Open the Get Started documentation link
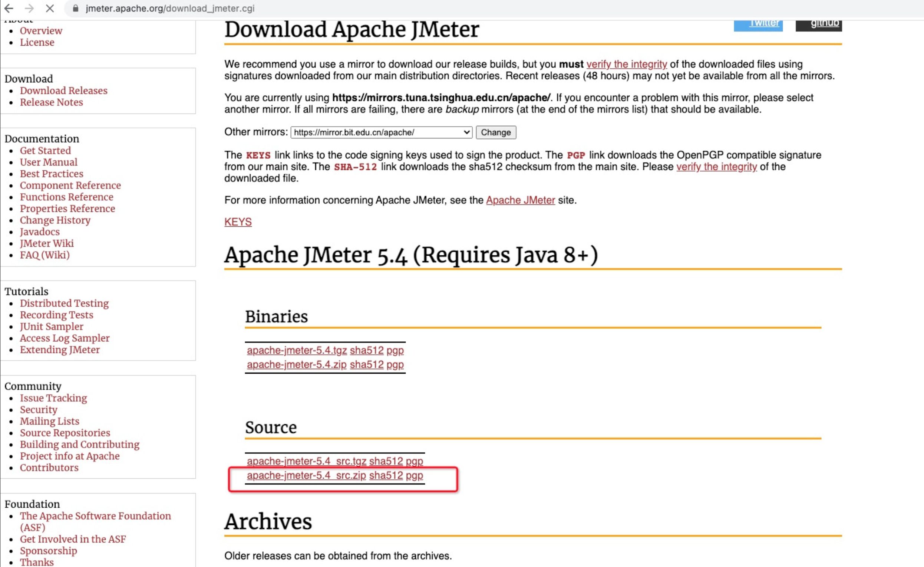 (45, 151)
